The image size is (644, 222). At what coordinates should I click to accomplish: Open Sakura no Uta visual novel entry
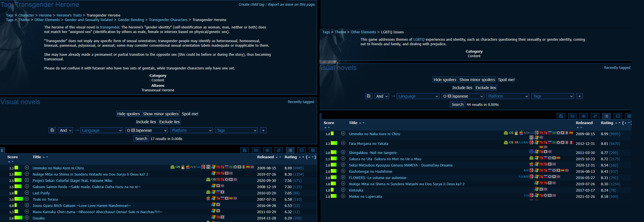pyautogui.click(x=385, y=159)
